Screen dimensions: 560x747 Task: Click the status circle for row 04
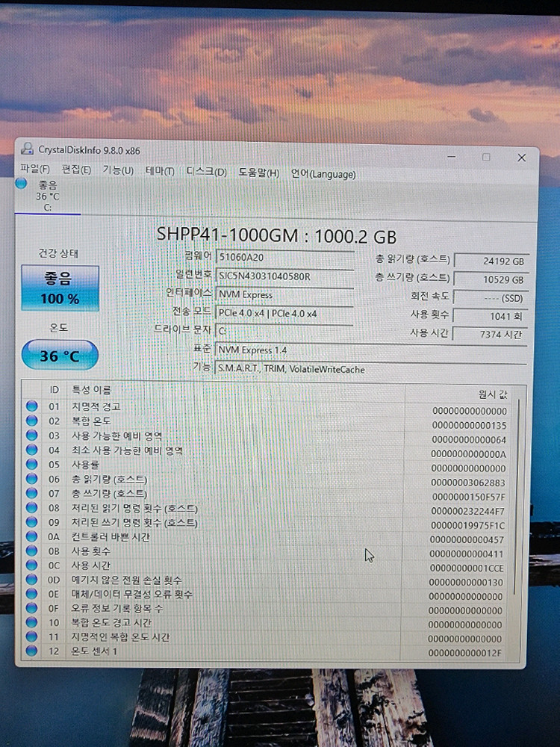pos(32,449)
